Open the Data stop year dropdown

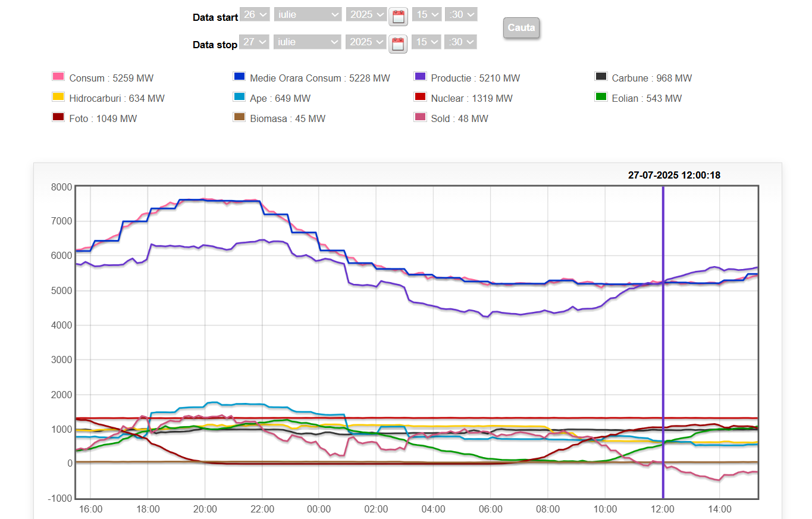tap(366, 42)
